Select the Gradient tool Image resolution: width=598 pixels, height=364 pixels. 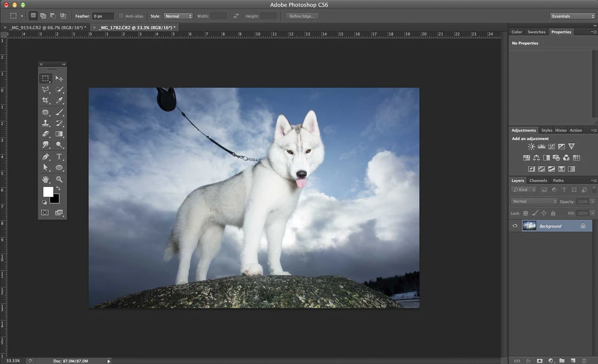click(59, 134)
